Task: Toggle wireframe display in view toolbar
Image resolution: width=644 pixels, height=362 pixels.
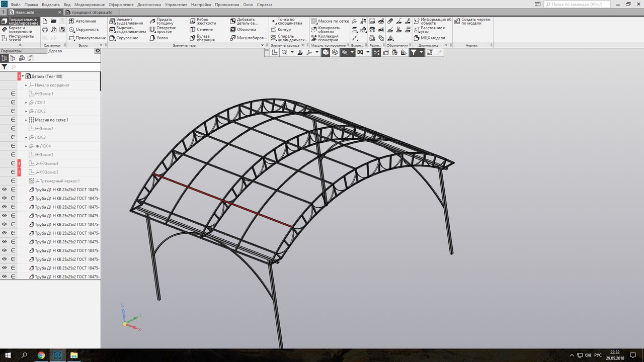Action: 335,52
